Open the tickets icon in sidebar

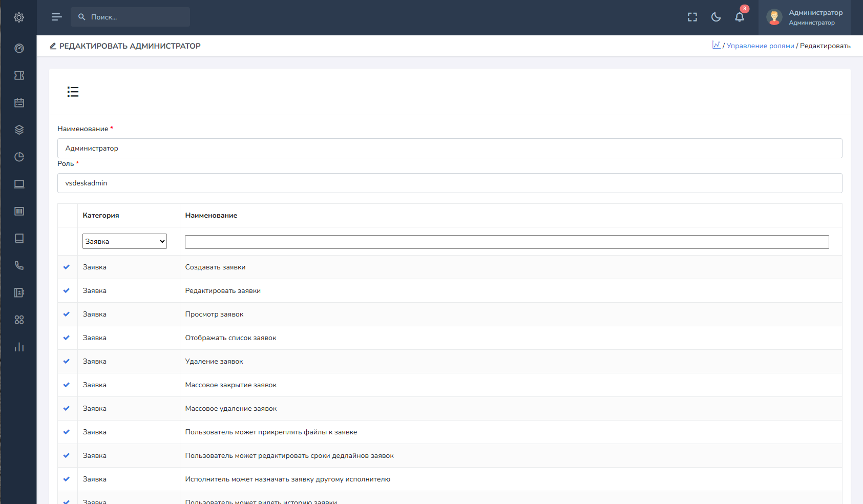(x=19, y=75)
